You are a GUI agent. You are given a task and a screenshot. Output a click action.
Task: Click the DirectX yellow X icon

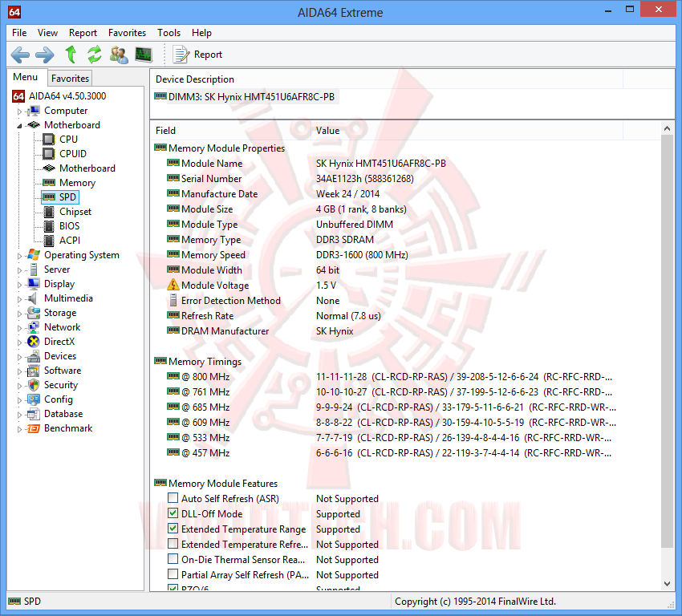pos(34,342)
